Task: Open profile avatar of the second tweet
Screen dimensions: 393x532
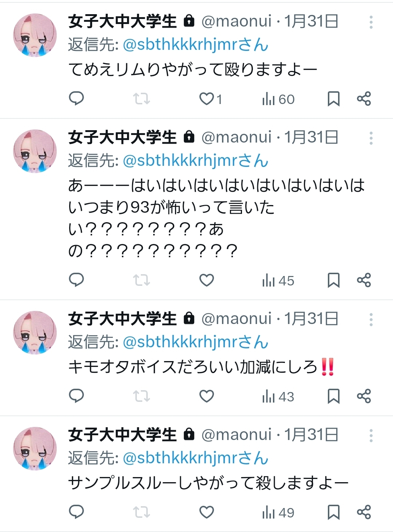Action: 35,151
